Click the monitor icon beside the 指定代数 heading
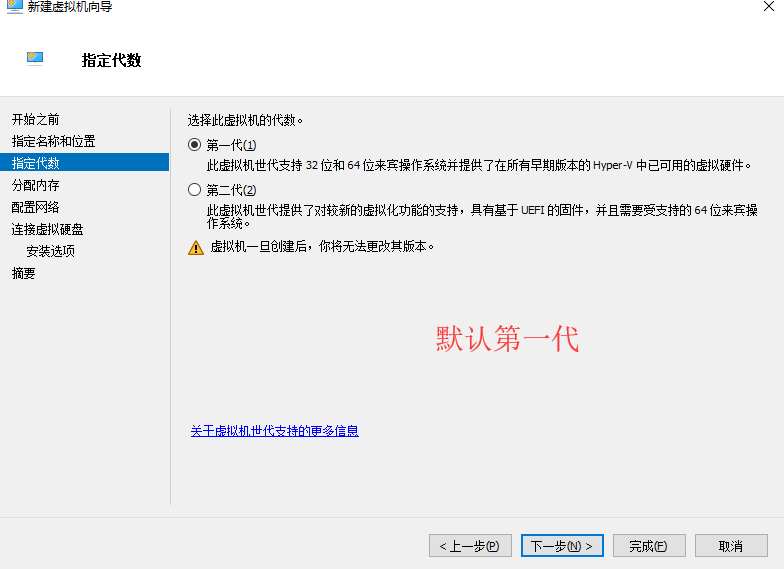784x569 pixels. (x=35, y=59)
